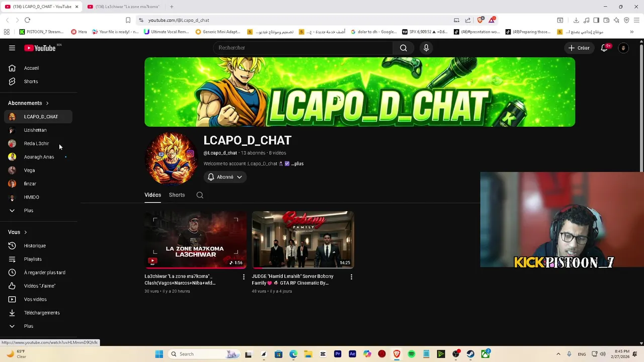Open browser downloads icon
This screenshot has height=362, width=644.
(x=576, y=20)
